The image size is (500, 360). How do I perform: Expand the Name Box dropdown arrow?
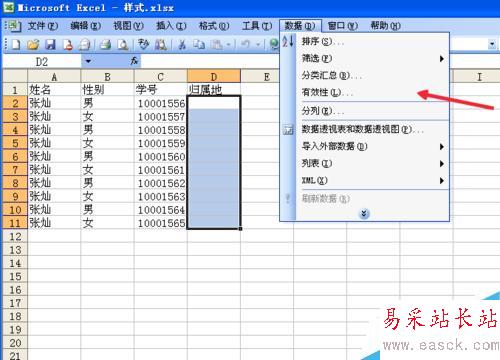[88, 61]
